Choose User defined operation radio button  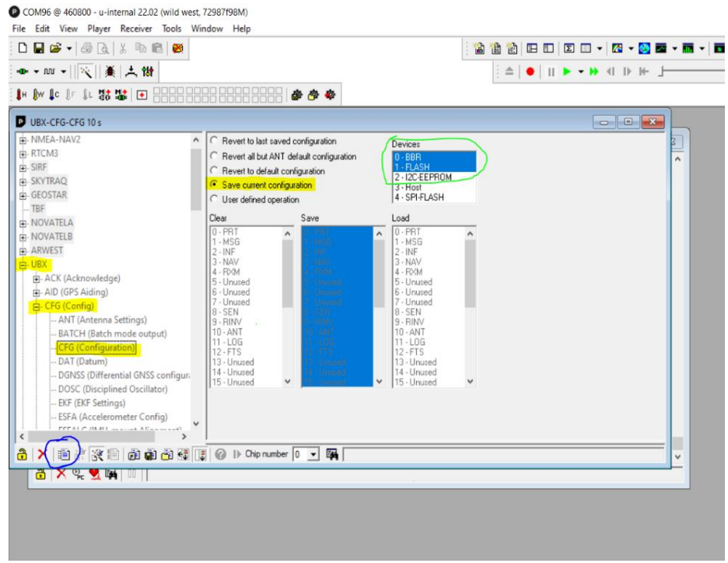pos(215,200)
